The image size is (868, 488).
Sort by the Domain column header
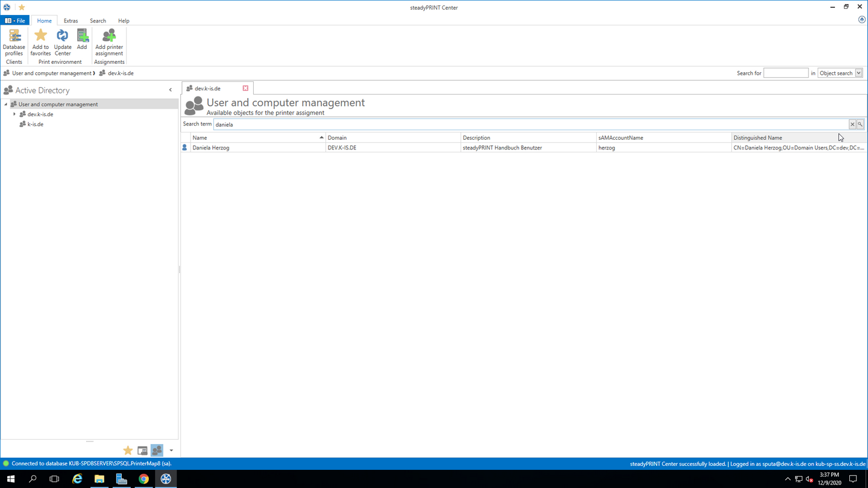pos(393,138)
